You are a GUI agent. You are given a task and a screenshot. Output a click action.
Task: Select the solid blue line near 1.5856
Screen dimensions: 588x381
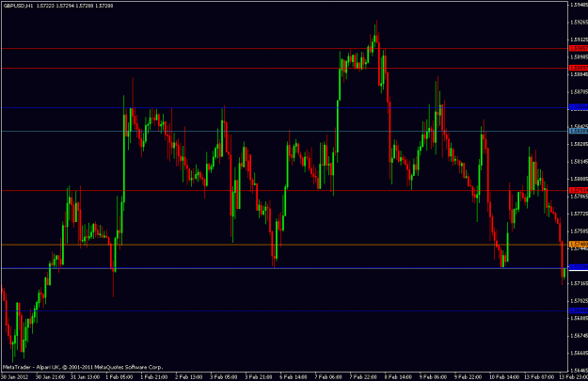click(x=284, y=108)
